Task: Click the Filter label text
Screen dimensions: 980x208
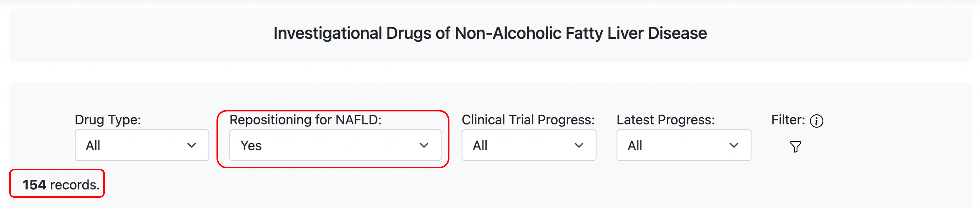Action: point(788,120)
